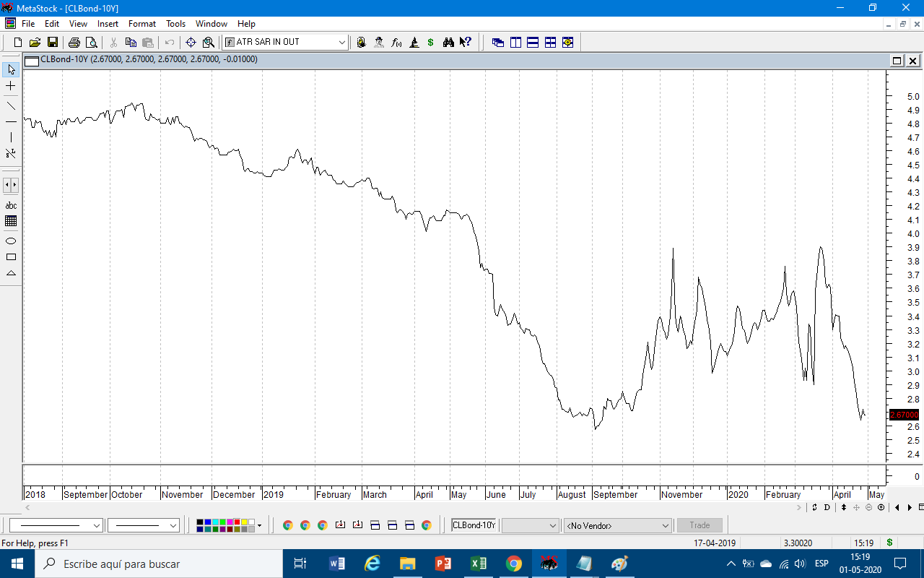
Task: Tile windows in vertical columns icon
Action: [515, 43]
